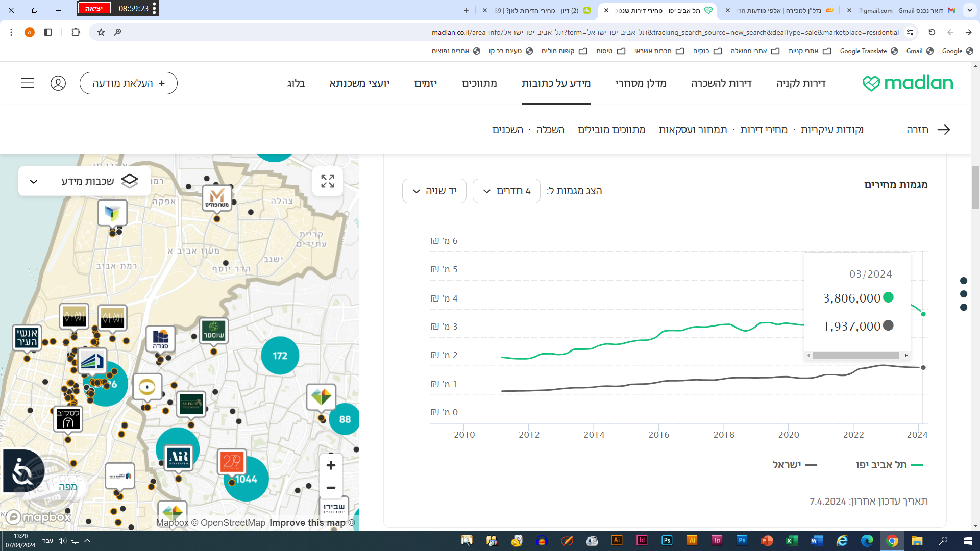Image resolution: width=980 pixels, height=551 pixels.
Task: Open the יד שניה dropdown
Action: click(x=434, y=191)
